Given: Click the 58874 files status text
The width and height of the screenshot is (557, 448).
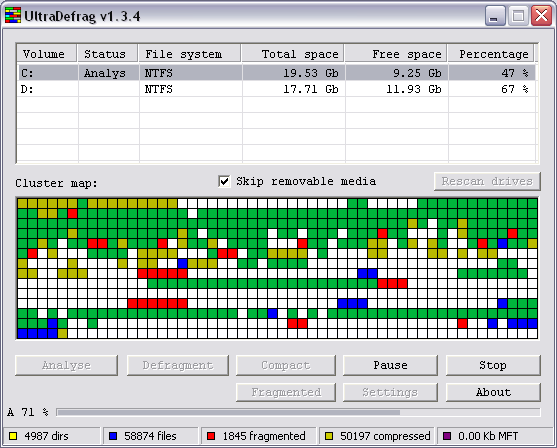Looking at the screenshot, I should pyautogui.click(x=150, y=436).
